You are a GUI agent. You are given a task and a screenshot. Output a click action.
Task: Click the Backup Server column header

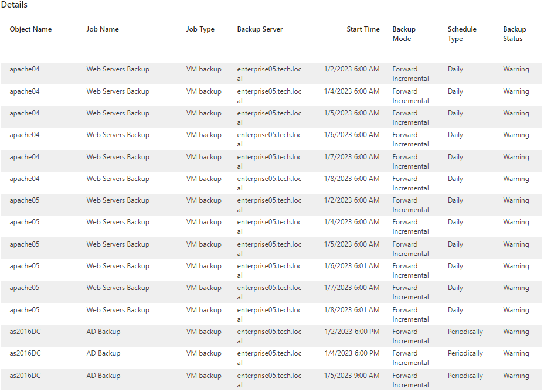(260, 29)
